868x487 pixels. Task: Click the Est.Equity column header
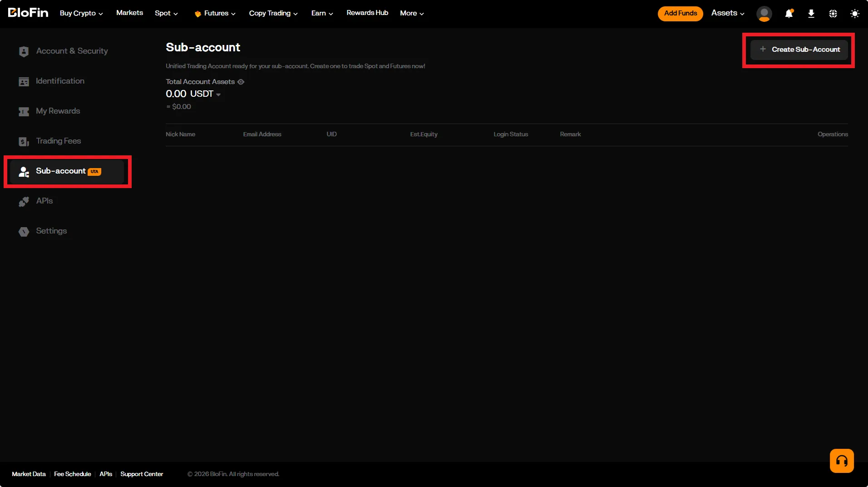pos(424,134)
